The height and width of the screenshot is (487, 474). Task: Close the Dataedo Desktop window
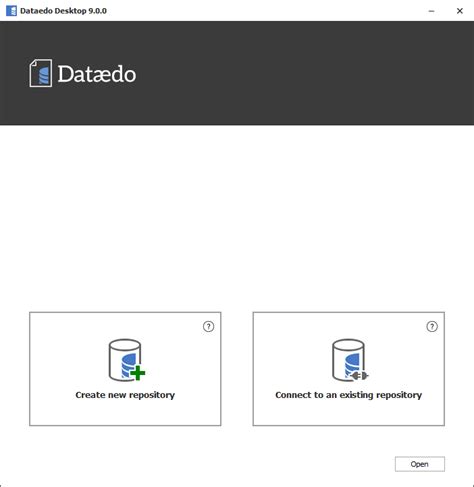pos(460,11)
